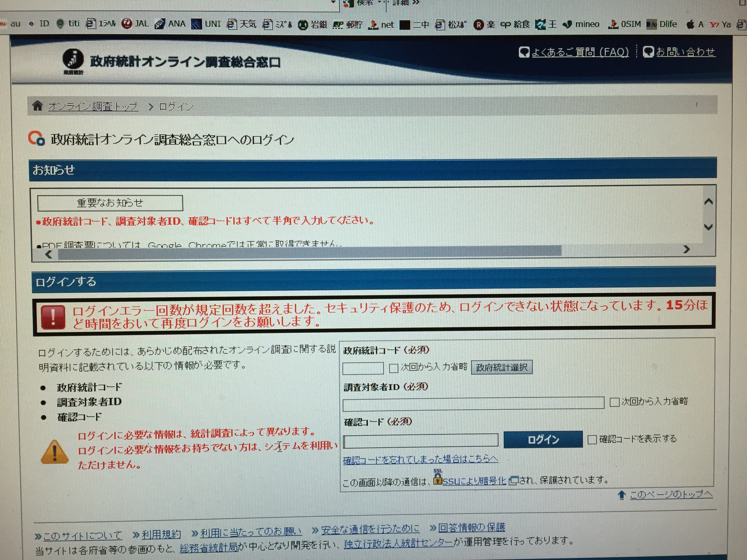Enable 次回から入力省略 for 調査対象者ID
The image size is (747, 560).
pyautogui.click(x=614, y=402)
